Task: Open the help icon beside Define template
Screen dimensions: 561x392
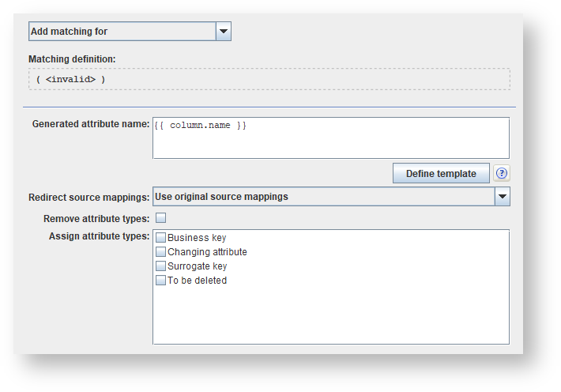Action: (x=501, y=174)
